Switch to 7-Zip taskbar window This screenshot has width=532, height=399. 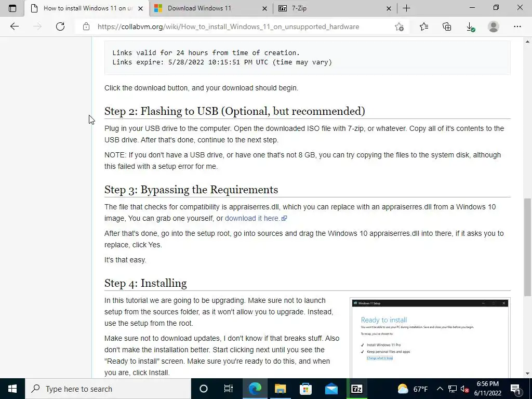tap(356, 389)
